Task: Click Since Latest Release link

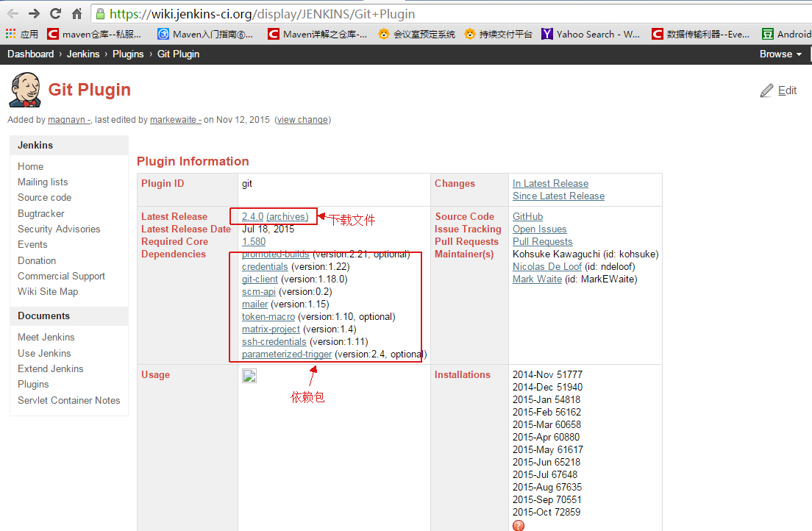Action: click(559, 196)
